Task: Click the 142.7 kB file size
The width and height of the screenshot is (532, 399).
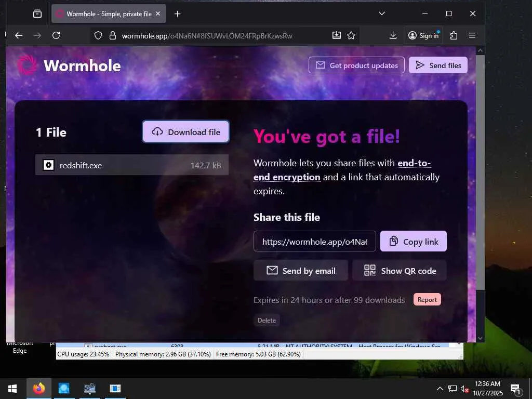Action: [x=206, y=165]
